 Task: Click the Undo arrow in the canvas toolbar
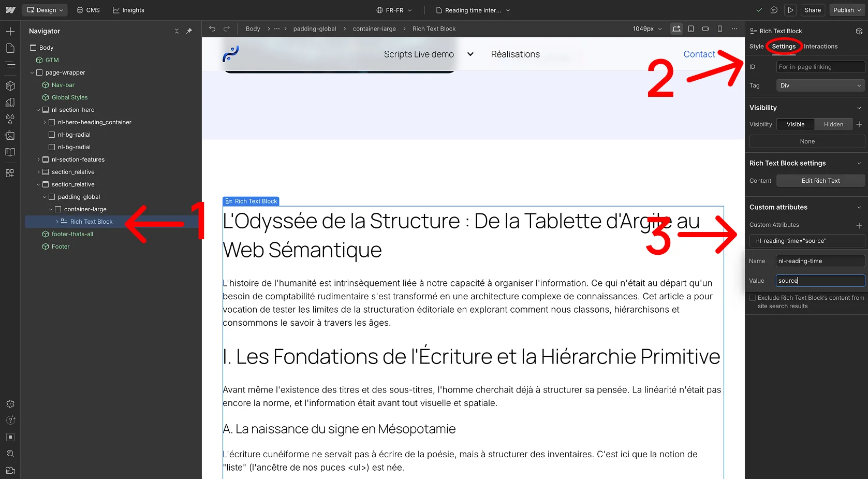(212, 28)
